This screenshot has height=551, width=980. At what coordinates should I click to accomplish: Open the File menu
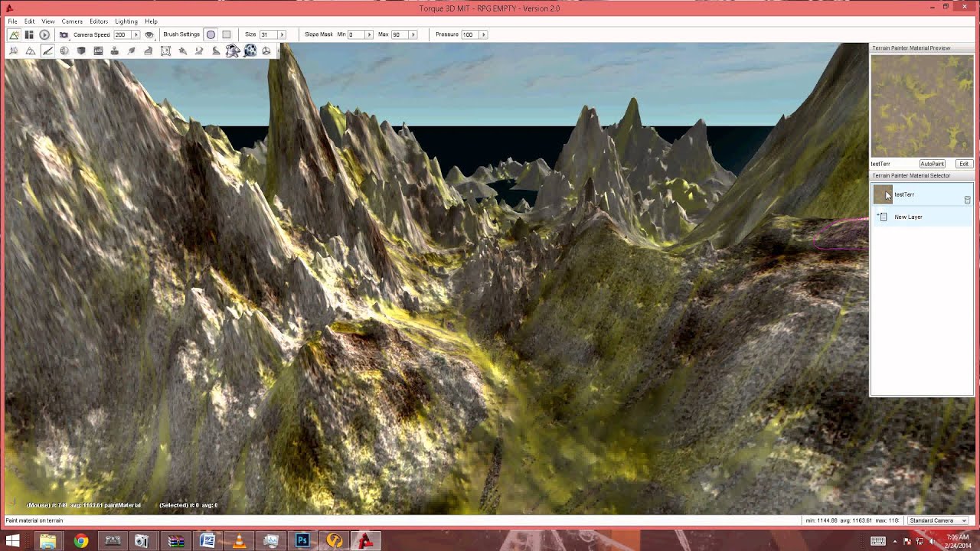point(12,21)
